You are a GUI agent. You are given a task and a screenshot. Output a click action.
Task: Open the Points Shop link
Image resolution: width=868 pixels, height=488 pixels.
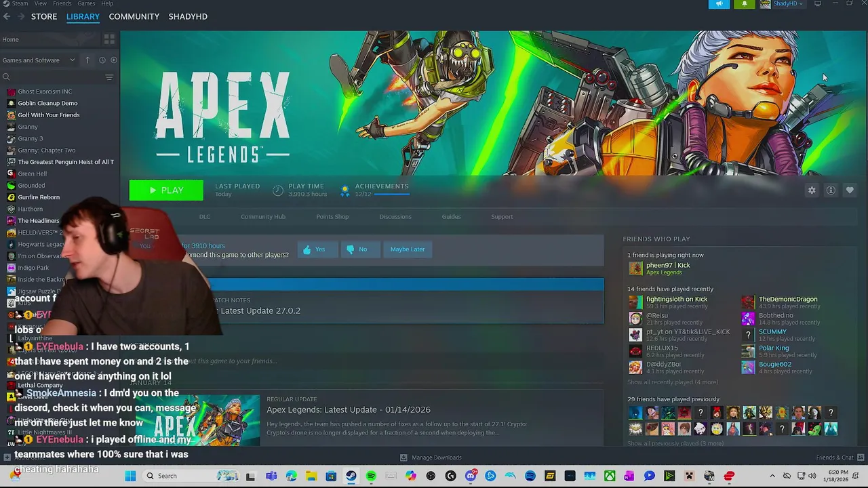tap(332, 217)
